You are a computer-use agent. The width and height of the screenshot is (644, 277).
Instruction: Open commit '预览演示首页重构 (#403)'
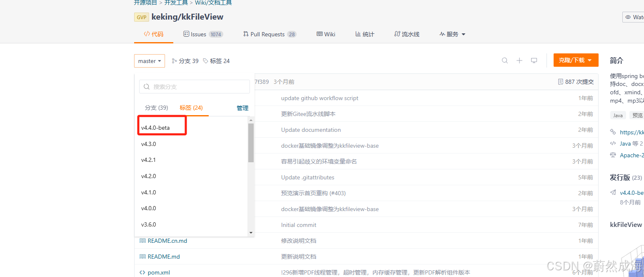313,193
